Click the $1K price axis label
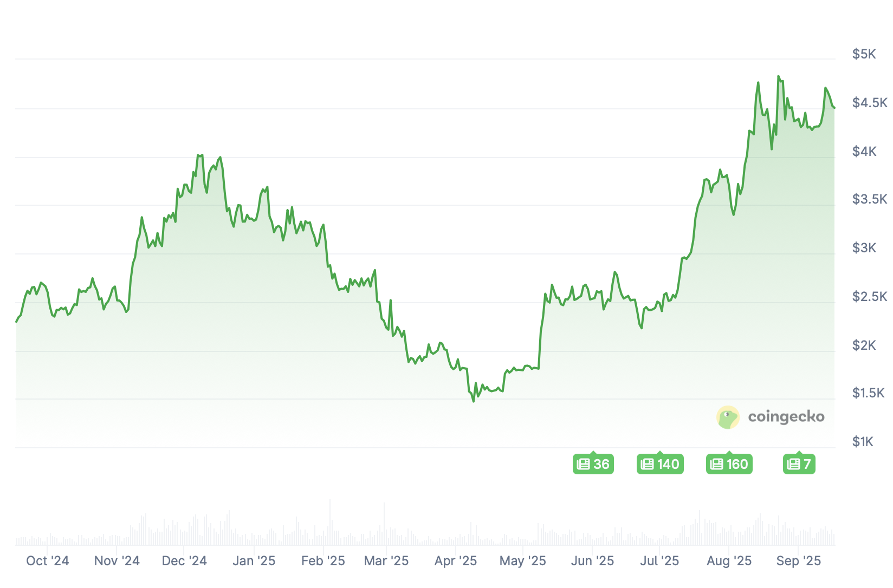 863,442
